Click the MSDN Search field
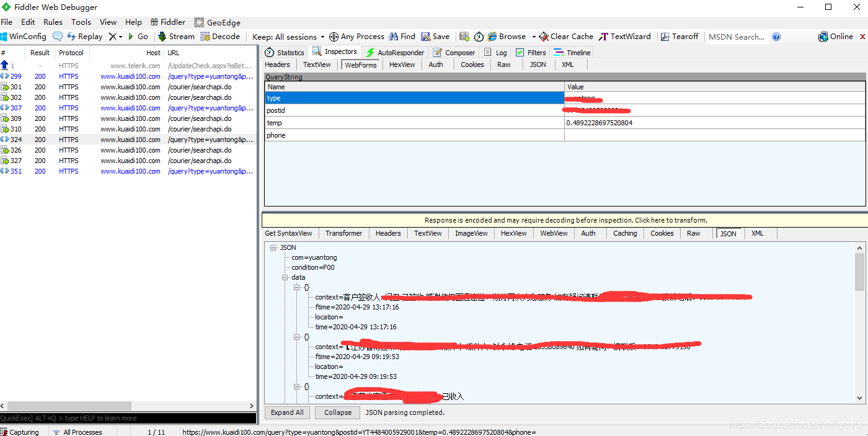Image resolution: width=868 pixels, height=436 pixels. tap(737, 37)
